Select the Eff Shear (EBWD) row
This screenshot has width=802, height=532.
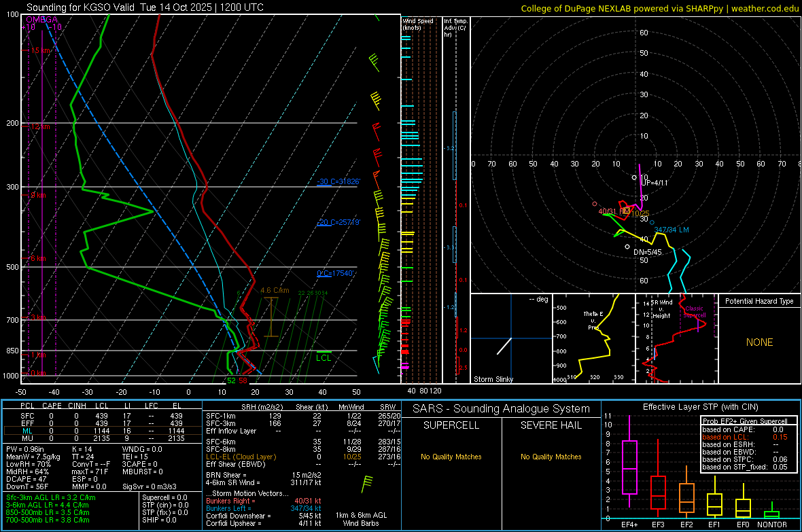pyautogui.click(x=303, y=465)
